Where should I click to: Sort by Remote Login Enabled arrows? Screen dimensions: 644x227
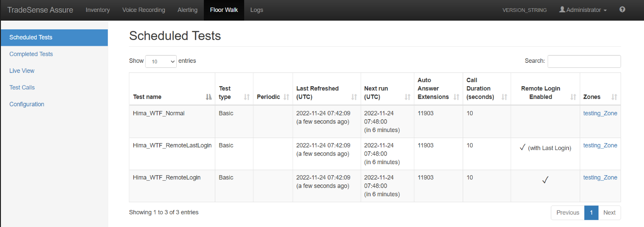click(573, 97)
